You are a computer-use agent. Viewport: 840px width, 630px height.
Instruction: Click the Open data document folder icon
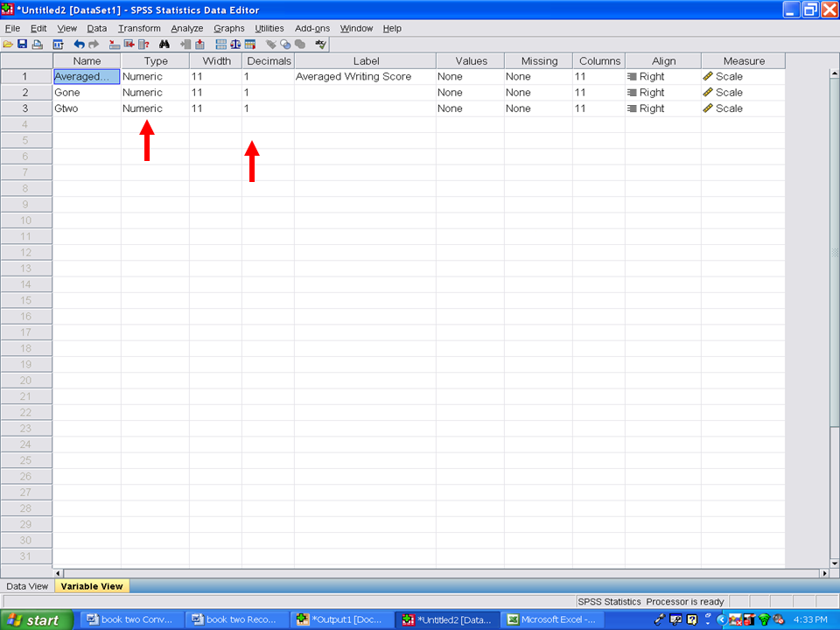click(x=8, y=44)
